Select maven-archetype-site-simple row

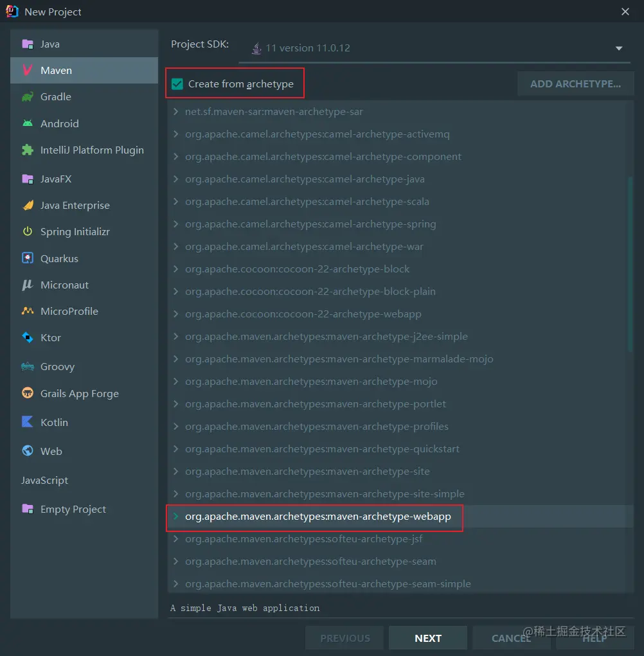(x=401, y=493)
